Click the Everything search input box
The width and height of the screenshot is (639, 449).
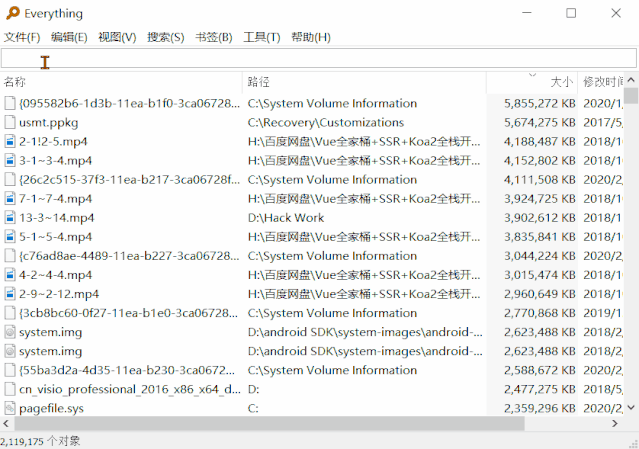[319, 58]
